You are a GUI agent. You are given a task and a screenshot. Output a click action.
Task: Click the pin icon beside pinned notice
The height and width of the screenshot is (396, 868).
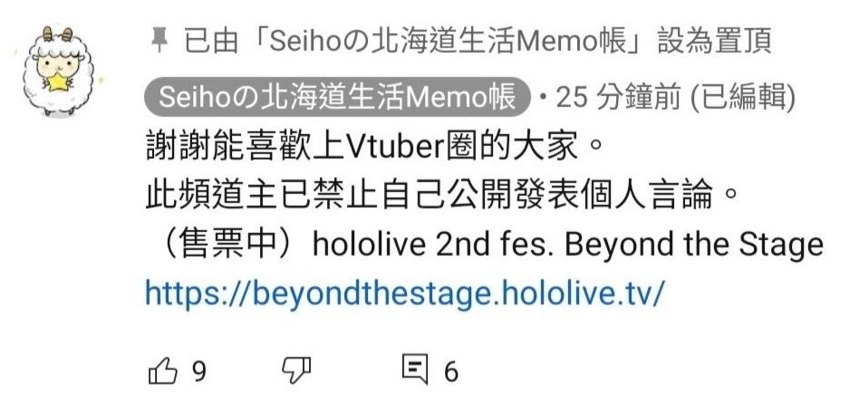(159, 42)
